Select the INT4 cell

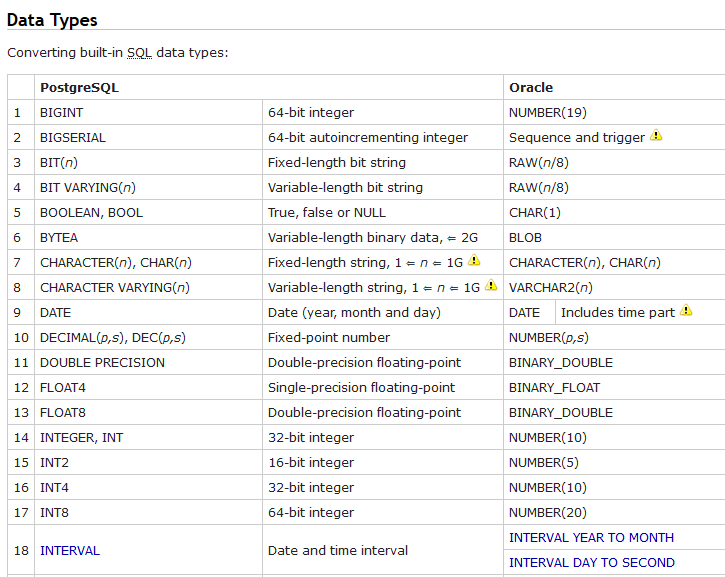point(148,487)
